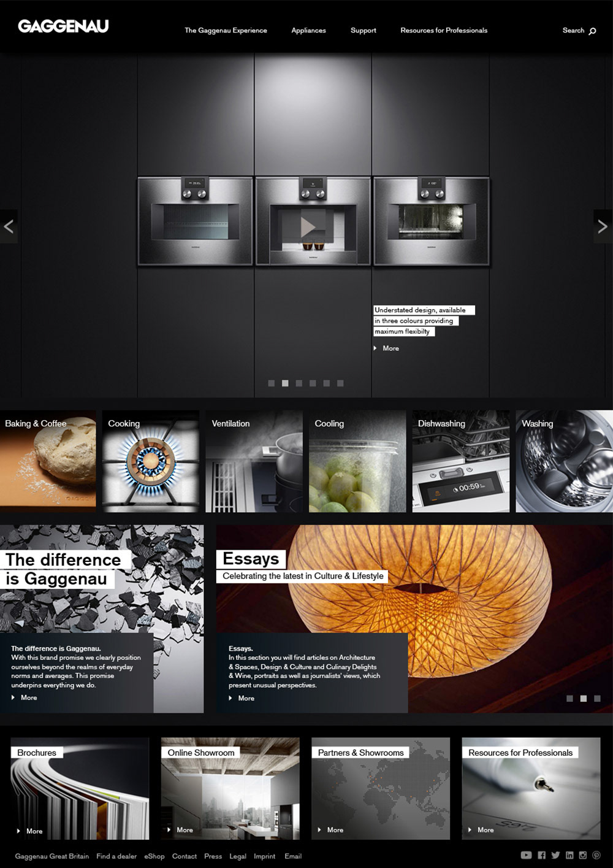
Task: Select third Essays carousel dot
Action: tap(597, 698)
